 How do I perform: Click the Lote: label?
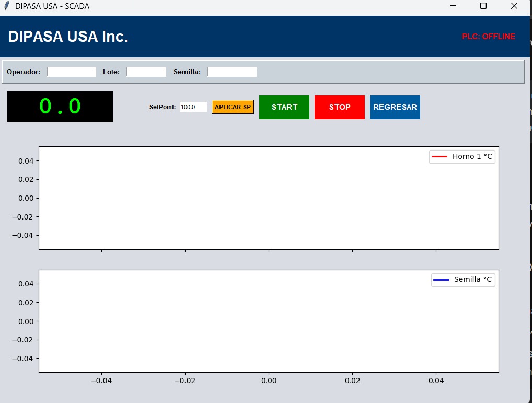click(111, 72)
